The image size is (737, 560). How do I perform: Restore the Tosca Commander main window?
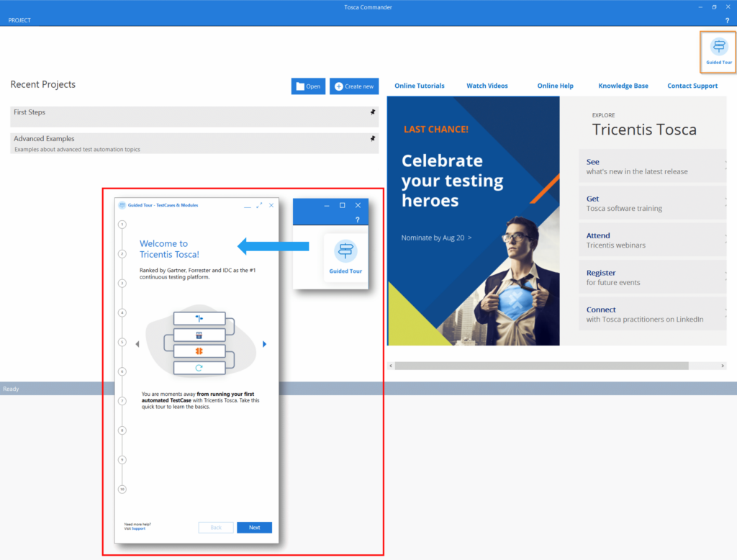coord(714,7)
